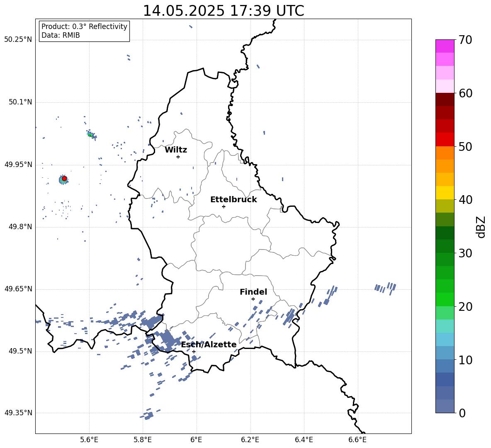The width and height of the screenshot is (491, 448).
Task: Click the blue echo streaks near 6.7°E, 49.65°N
Action: [386, 288]
